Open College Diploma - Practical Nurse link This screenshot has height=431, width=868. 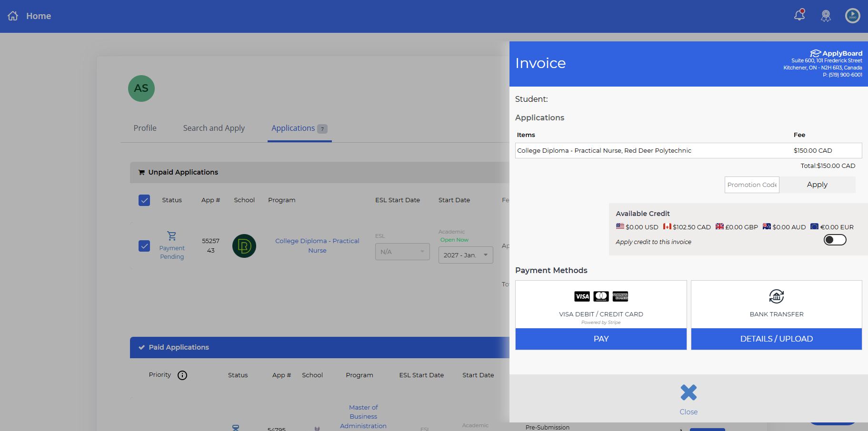pyautogui.click(x=317, y=245)
